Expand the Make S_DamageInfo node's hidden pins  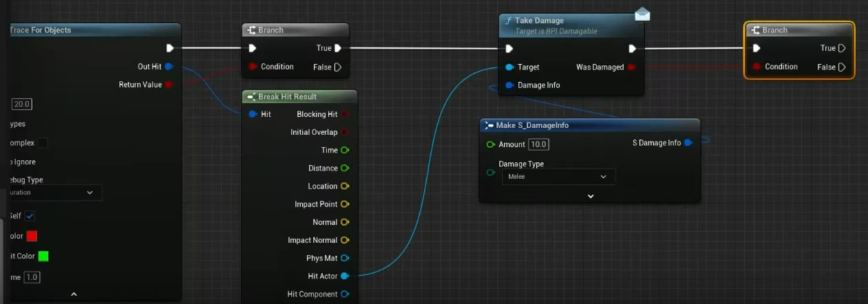[x=590, y=196]
